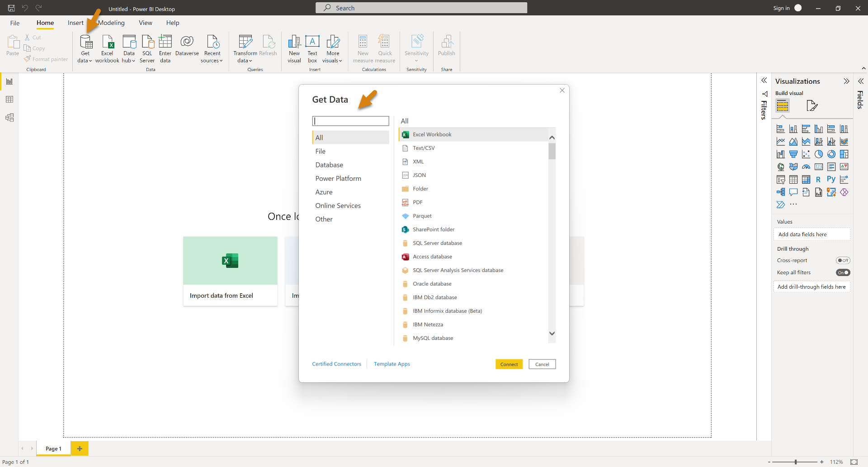Choose the Funnel visual
Image resolution: width=868 pixels, height=467 pixels.
point(793,154)
